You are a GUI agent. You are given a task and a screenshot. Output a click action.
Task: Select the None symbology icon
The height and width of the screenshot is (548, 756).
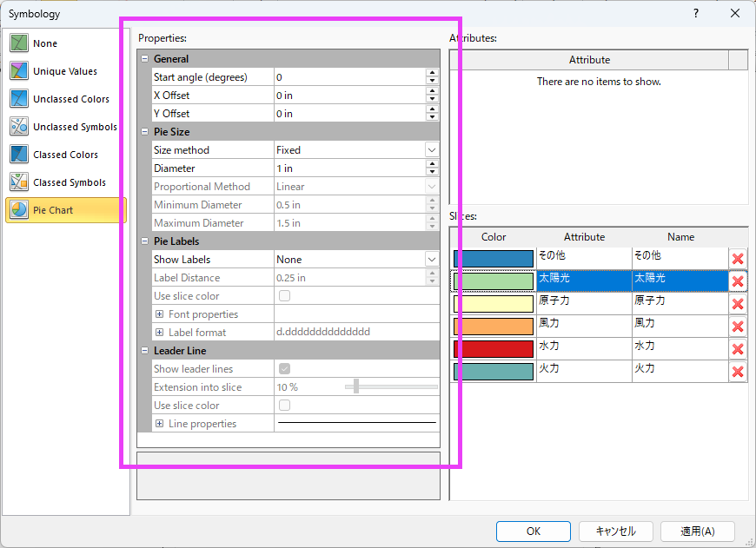(x=19, y=43)
